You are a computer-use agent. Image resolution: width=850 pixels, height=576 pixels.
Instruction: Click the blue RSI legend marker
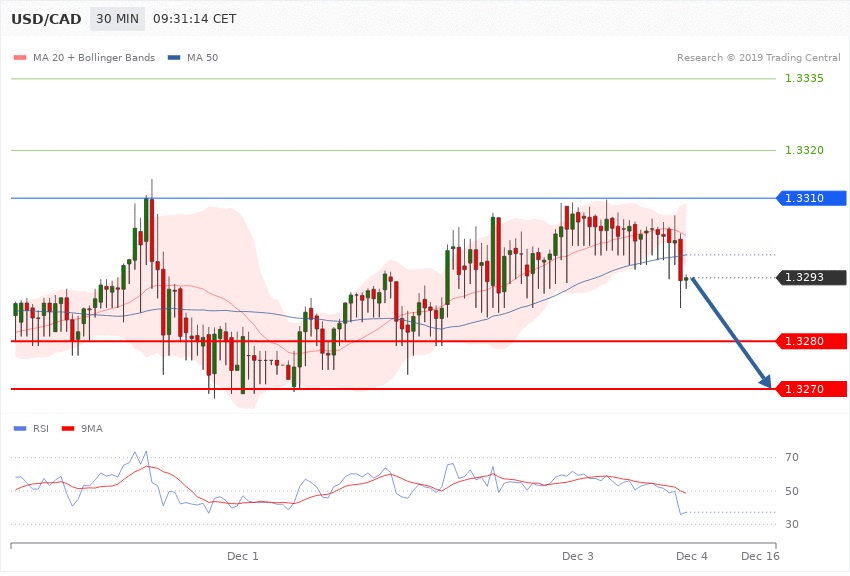20,429
